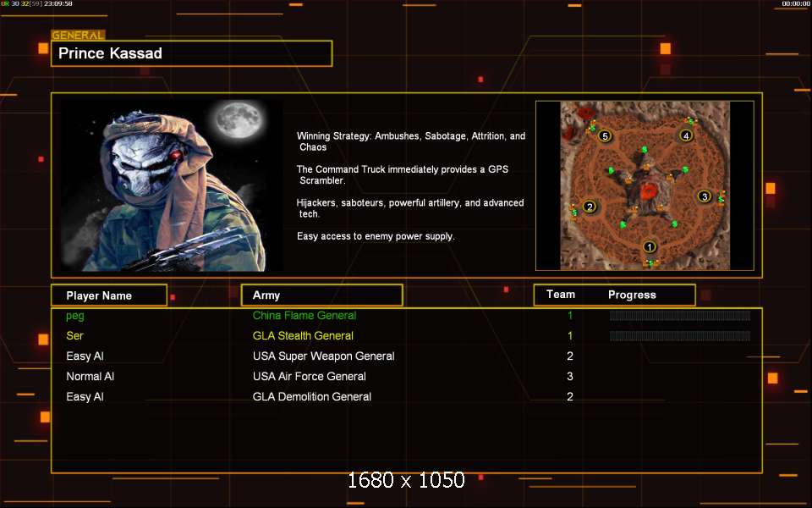Image resolution: width=812 pixels, height=508 pixels.
Task: Click Ser's loading progress bar
Action: click(x=680, y=336)
